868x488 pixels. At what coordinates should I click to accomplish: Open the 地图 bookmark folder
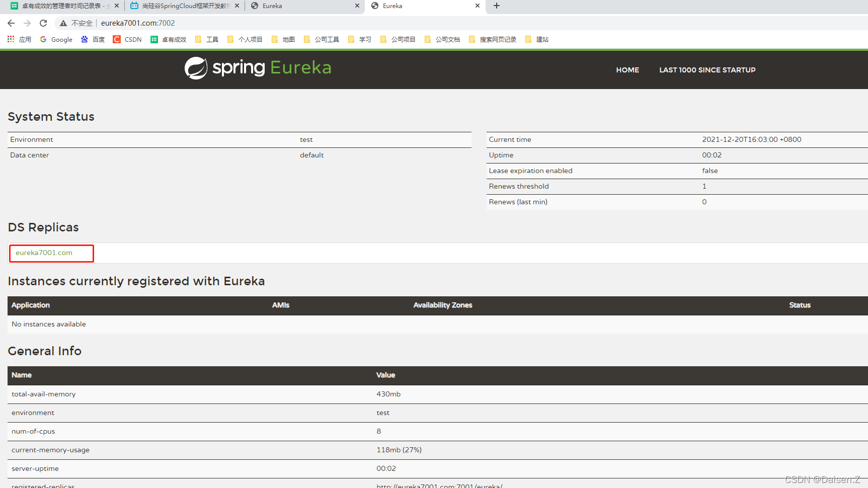283,39
